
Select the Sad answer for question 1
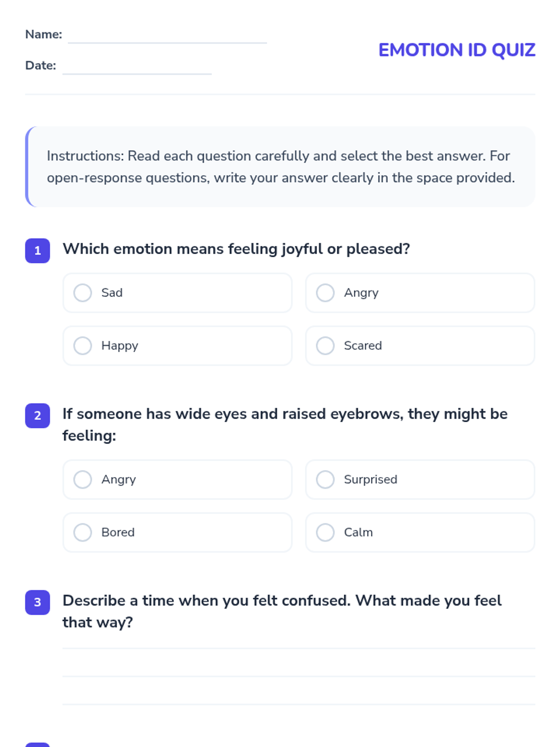83,293
